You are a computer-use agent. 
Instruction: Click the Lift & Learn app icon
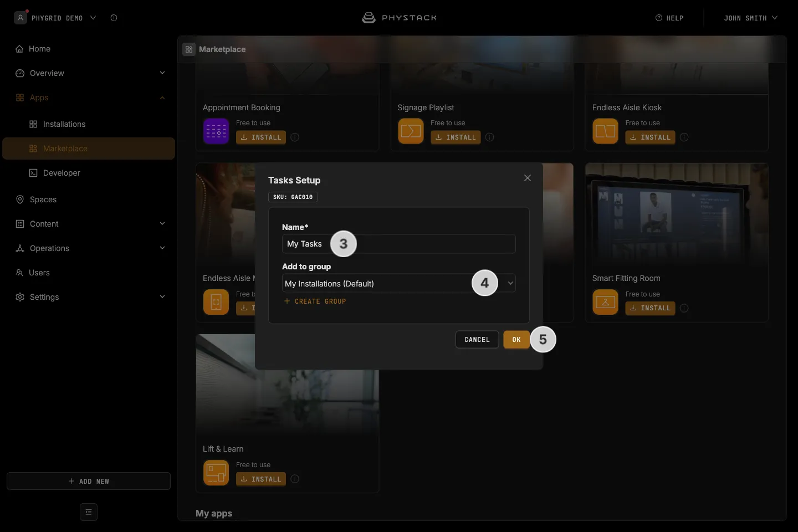216,473
